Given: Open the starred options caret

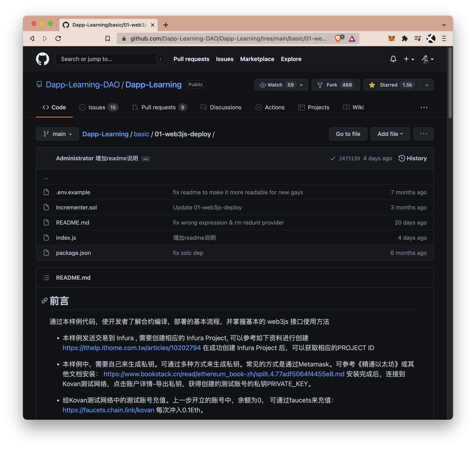Looking at the screenshot, I should pyautogui.click(x=427, y=85).
